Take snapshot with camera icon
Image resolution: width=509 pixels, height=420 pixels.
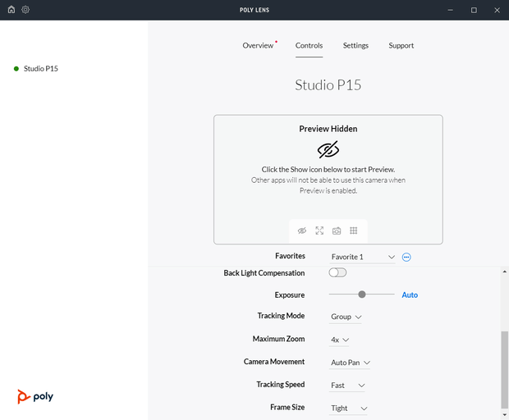click(x=337, y=231)
